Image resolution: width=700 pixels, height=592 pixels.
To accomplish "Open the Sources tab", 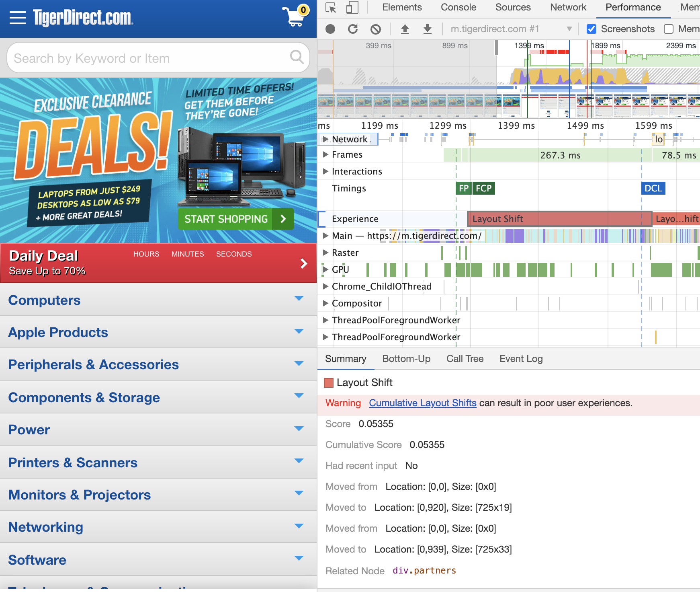I will [513, 7].
